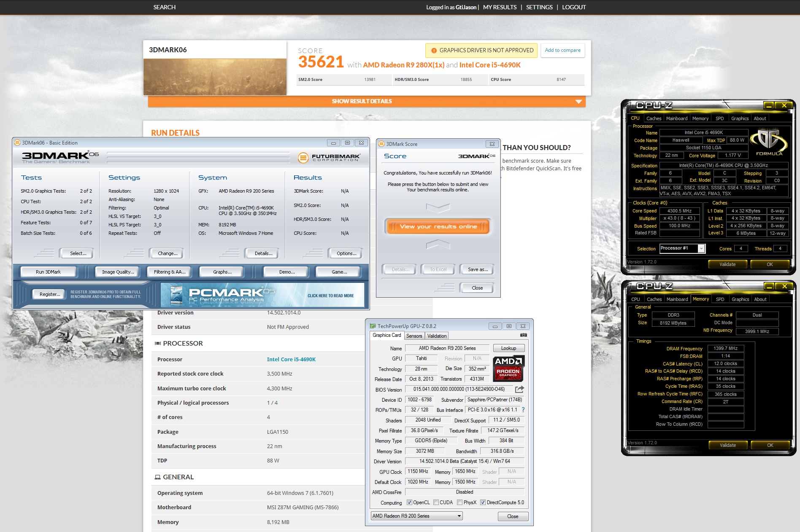Click the AMD Radeon Graphics logo in GPU-Z
Image resolution: width=800 pixels, height=532 pixels.
point(508,368)
